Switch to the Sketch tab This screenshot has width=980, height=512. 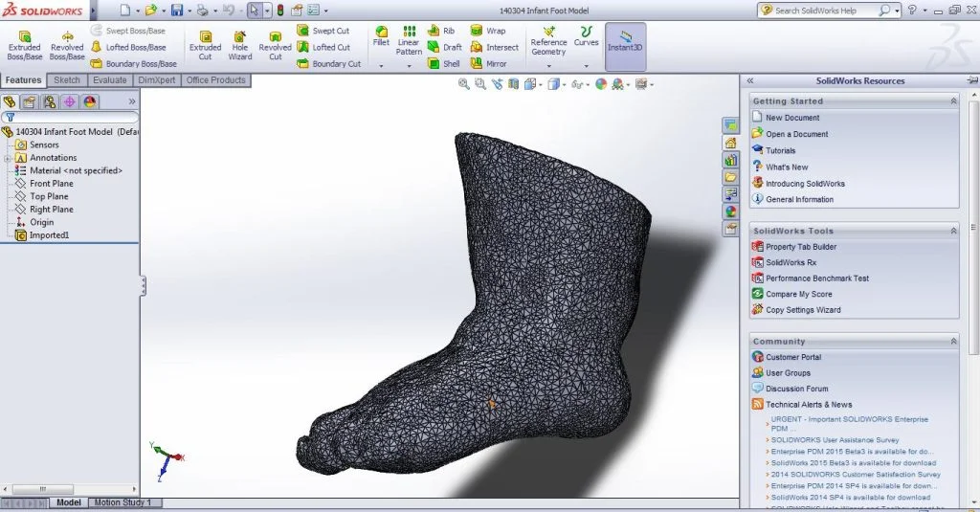point(67,80)
